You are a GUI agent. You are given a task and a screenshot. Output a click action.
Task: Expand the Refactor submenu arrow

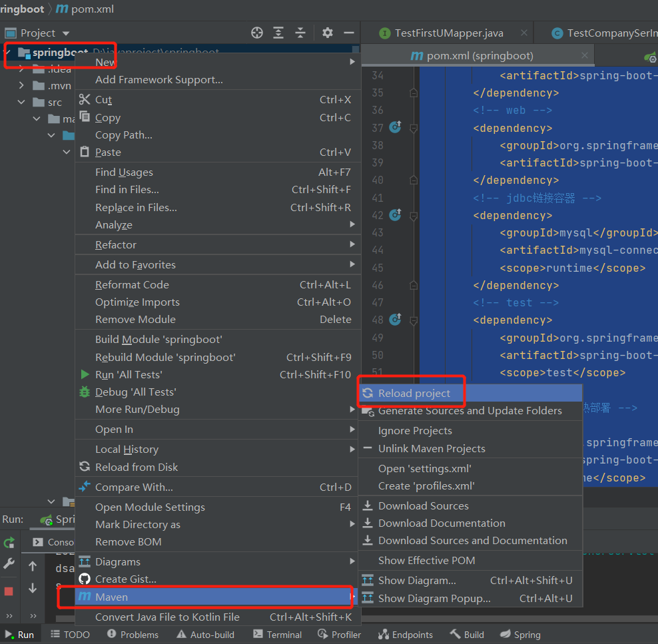click(352, 244)
